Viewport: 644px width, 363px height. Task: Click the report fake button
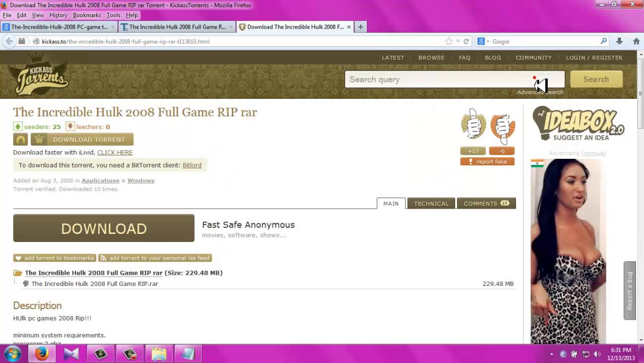point(487,161)
